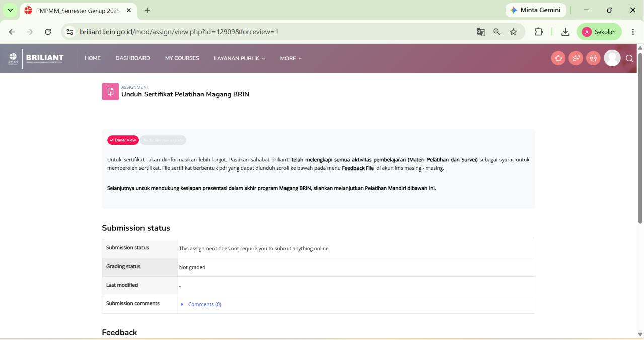This screenshot has width=644, height=340.
Task: Open the user profile avatar menu
Action: coord(612,58)
